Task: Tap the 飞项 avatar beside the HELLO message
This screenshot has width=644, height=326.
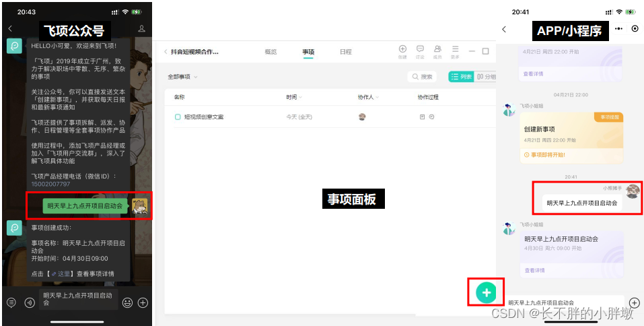Action: click(x=14, y=46)
